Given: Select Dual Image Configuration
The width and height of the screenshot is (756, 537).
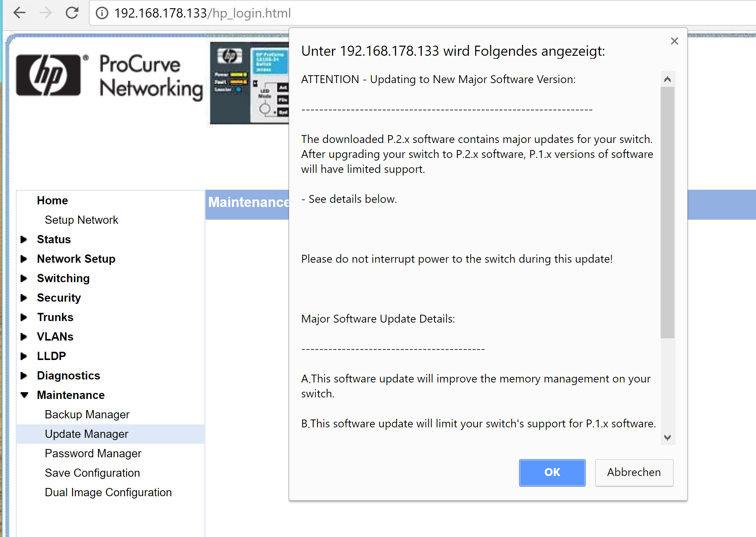Looking at the screenshot, I should coord(108,492).
